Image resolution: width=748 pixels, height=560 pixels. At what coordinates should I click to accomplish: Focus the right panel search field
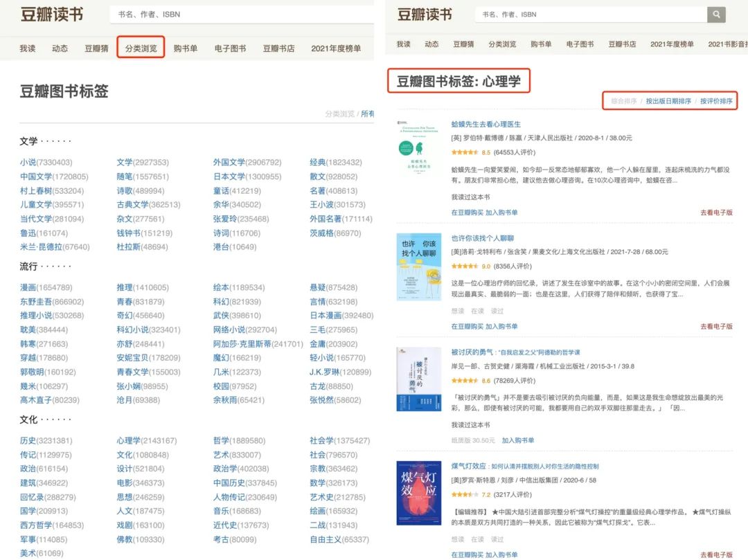point(591,15)
